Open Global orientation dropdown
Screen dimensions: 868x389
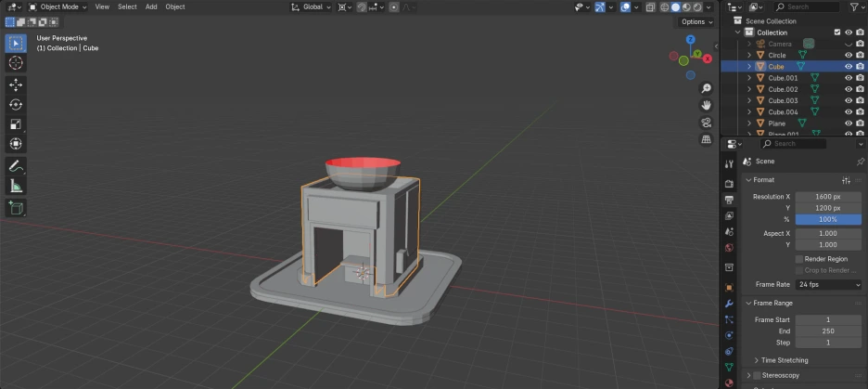click(x=312, y=7)
